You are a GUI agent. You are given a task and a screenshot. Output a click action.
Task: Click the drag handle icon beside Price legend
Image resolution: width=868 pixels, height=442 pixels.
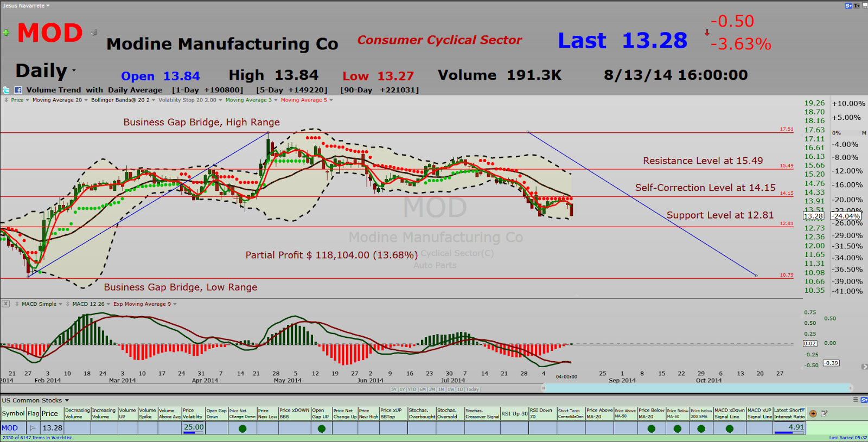tap(6, 100)
